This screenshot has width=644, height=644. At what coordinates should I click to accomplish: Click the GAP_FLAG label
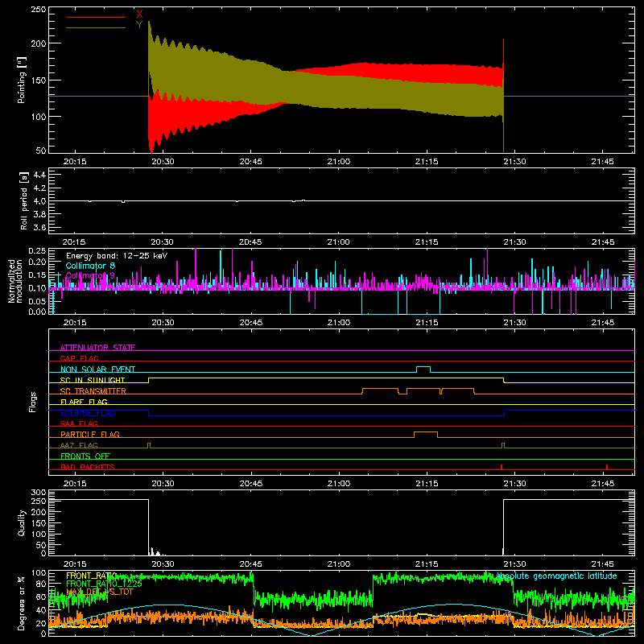79,358
